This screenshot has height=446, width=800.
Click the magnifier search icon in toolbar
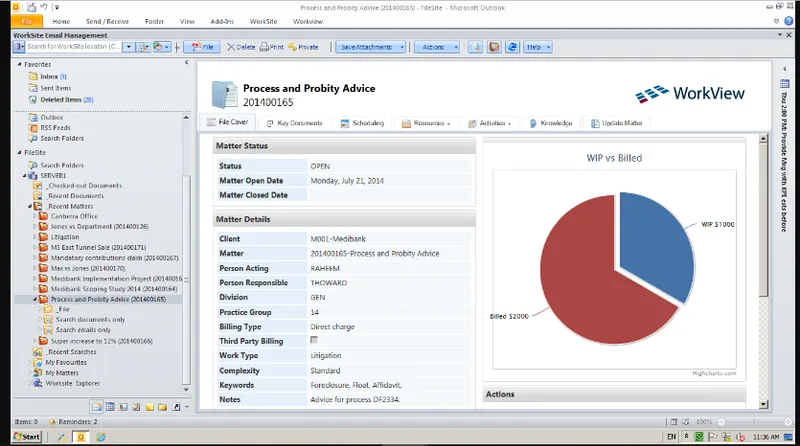tap(476, 47)
